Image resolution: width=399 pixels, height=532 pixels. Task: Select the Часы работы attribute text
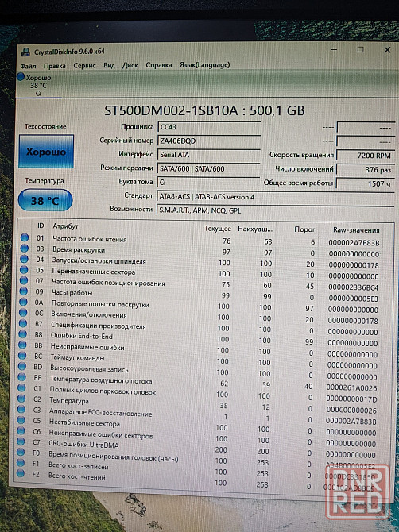72,292
